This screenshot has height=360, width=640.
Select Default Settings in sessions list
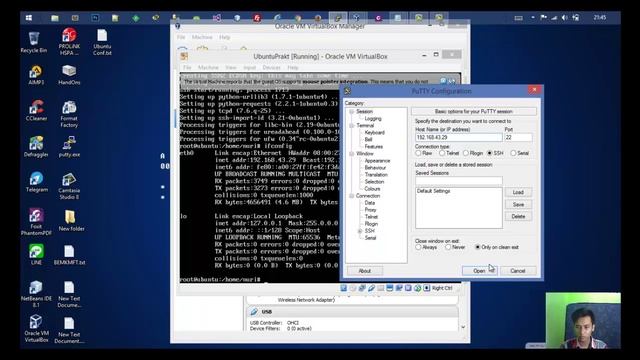coord(433,191)
